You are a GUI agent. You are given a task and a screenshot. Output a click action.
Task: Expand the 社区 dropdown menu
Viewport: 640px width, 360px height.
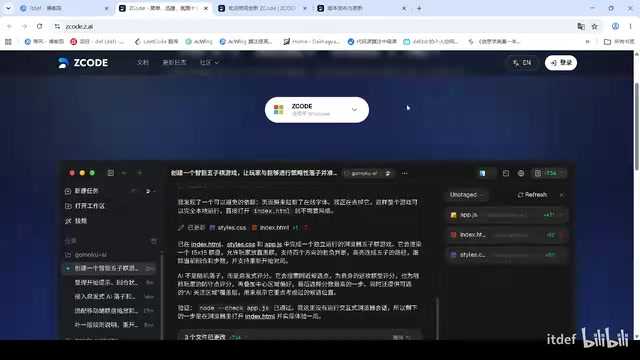tap(209, 62)
